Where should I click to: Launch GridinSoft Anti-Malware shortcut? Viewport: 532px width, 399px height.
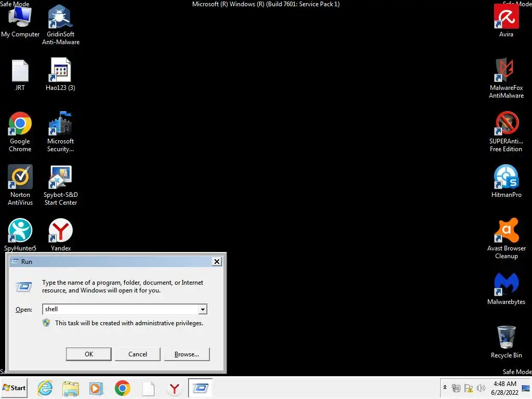[x=61, y=25]
